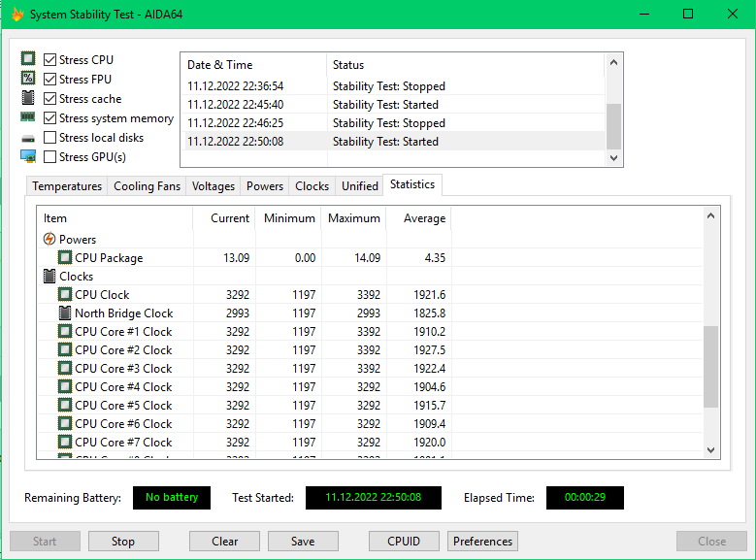Viewport: 756px width, 560px height.
Task: Click the CPU Clock row icon
Action: click(x=65, y=294)
